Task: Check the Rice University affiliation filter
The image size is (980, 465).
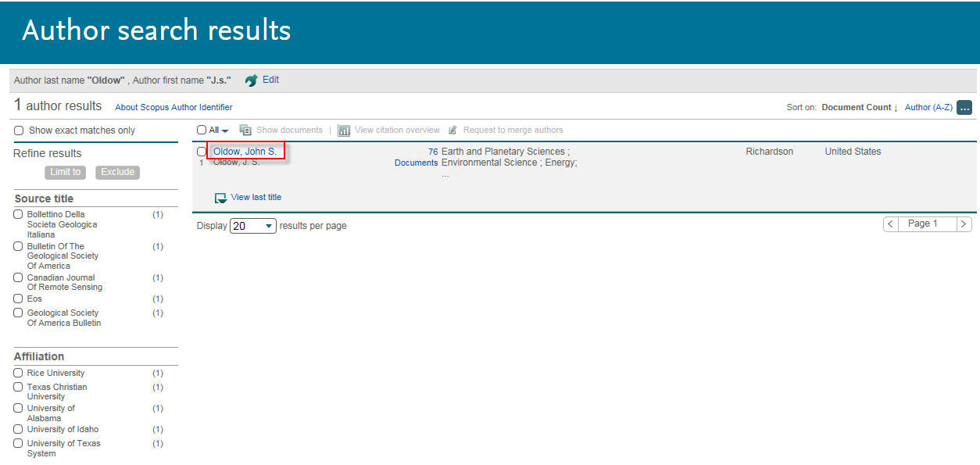Action: pyautogui.click(x=18, y=373)
